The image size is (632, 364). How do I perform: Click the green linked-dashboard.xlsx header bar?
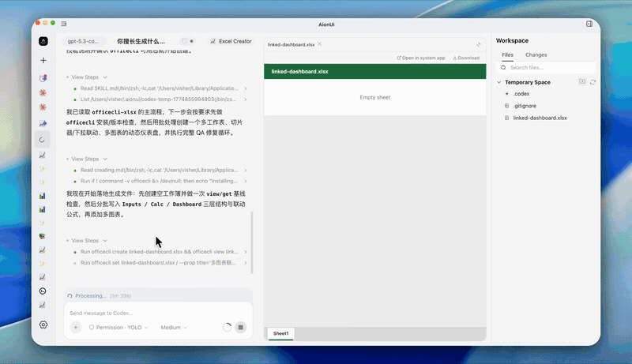374,71
